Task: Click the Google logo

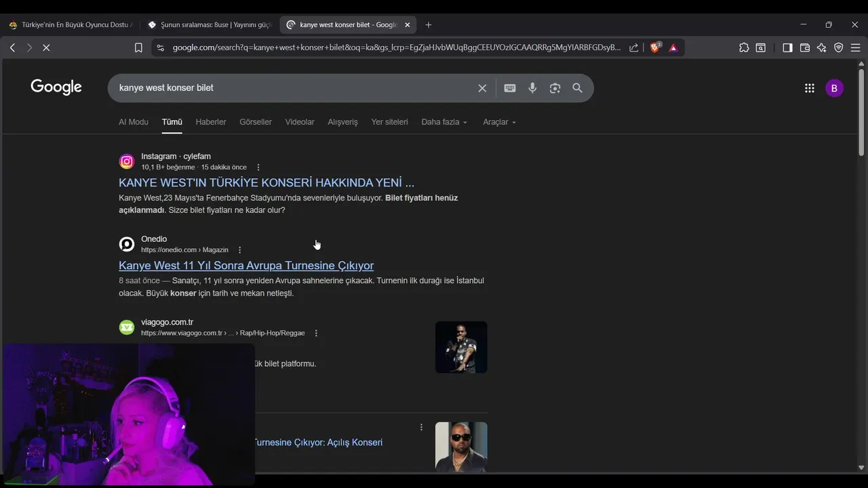Action: coord(56,87)
